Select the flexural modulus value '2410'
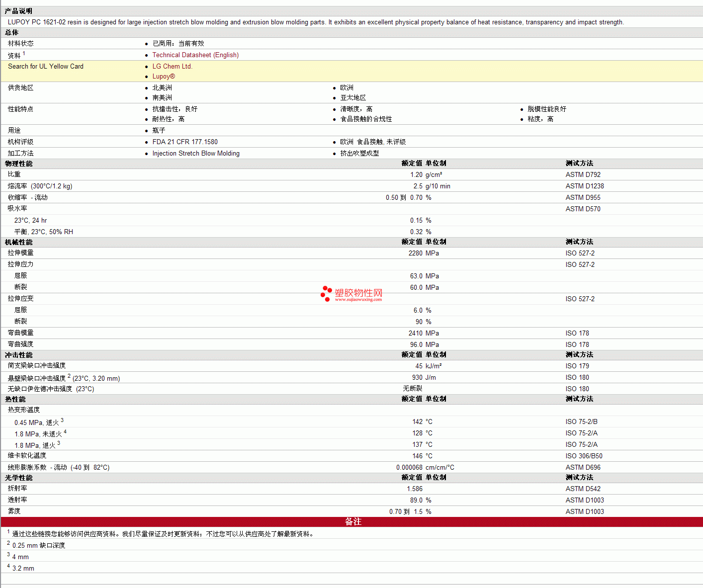The image size is (703, 588). click(x=416, y=334)
